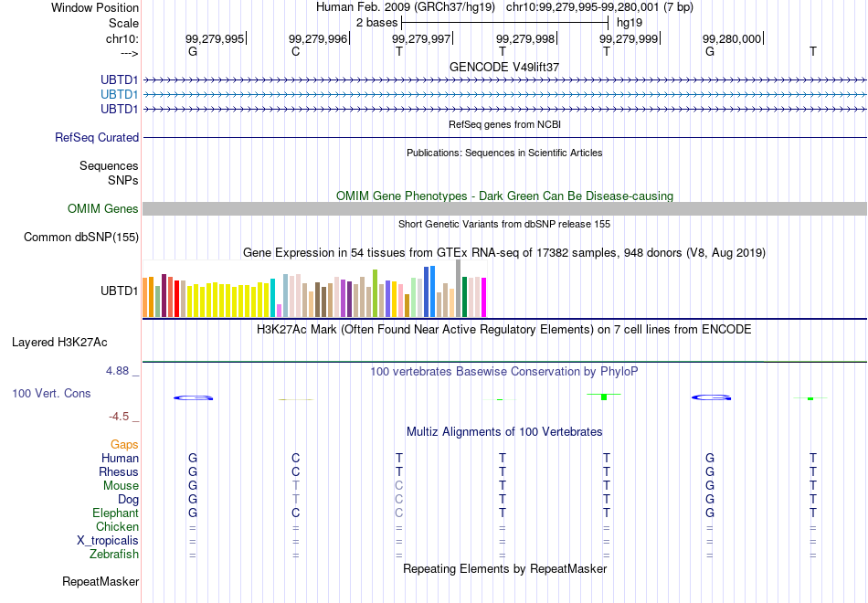868x603 pixels.
Task: Click the second blue G PhyloP logo
Action: coord(712,397)
